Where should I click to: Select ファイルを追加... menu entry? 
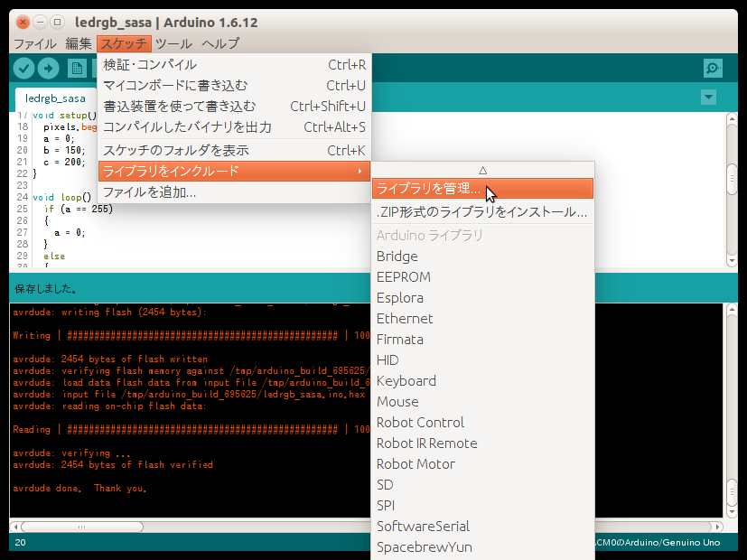coord(234,192)
